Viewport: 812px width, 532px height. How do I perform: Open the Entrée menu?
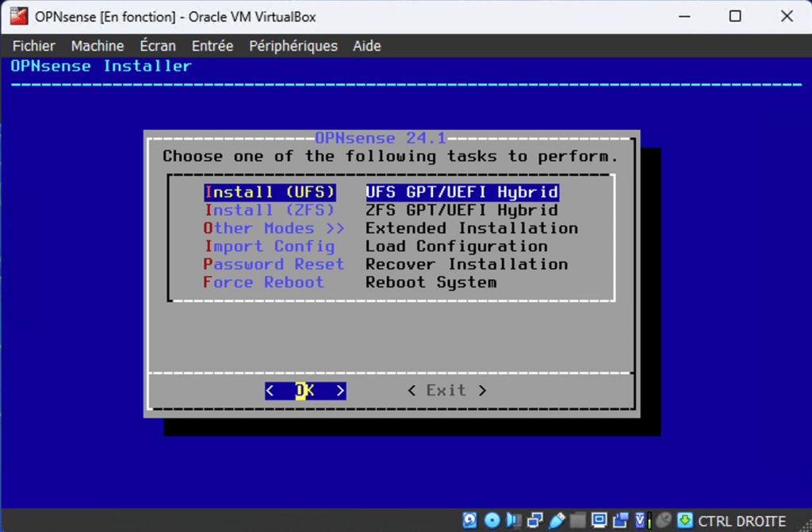(213, 45)
